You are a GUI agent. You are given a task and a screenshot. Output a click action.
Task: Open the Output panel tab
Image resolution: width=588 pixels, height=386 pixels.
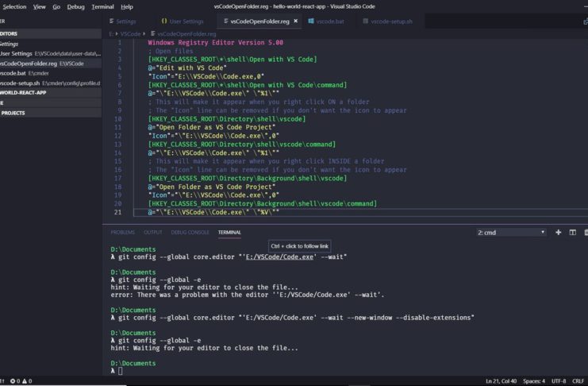click(153, 233)
